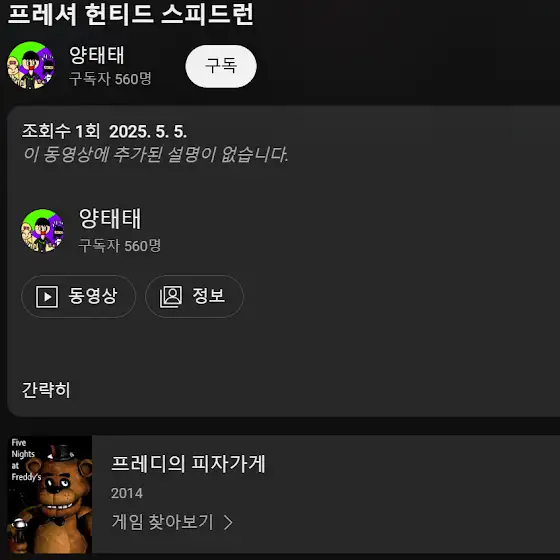Open the channel's 동영상 videos
Screen dimensions: 560x560
(x=79, y=296)
